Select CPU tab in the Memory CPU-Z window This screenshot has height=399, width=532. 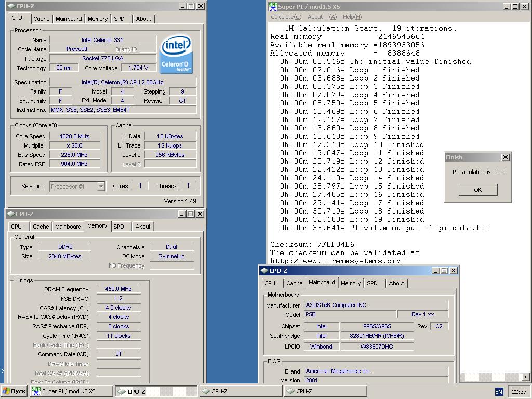click(16, 227)
